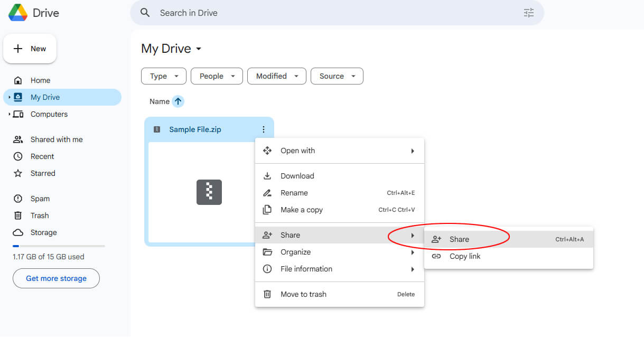Click the Rename pencil icon

[268, 192]
